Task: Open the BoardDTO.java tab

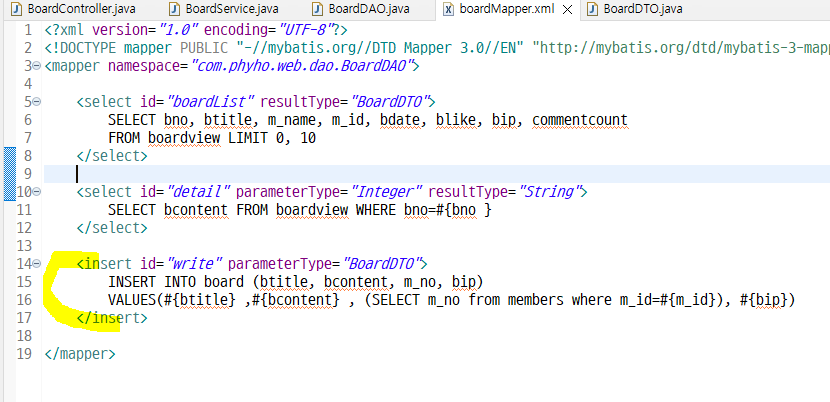Action: [x=636, y=9]
